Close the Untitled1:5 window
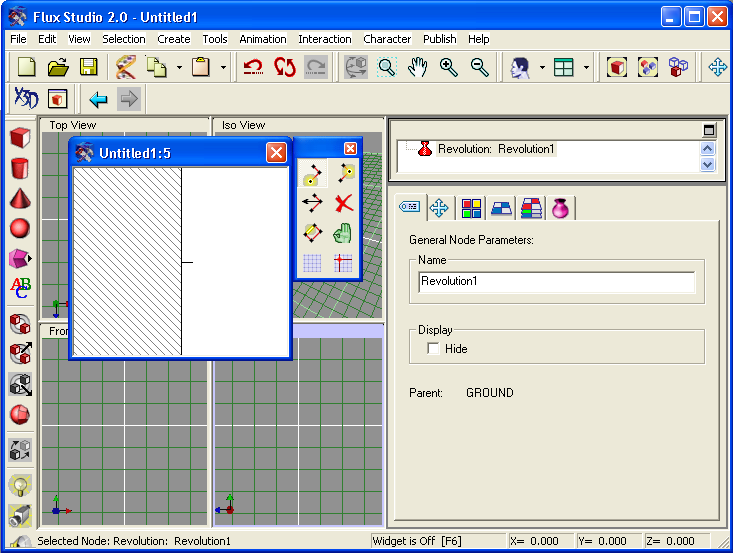The height and width of the screenshot is (553, 733). (x=276, y=153)
